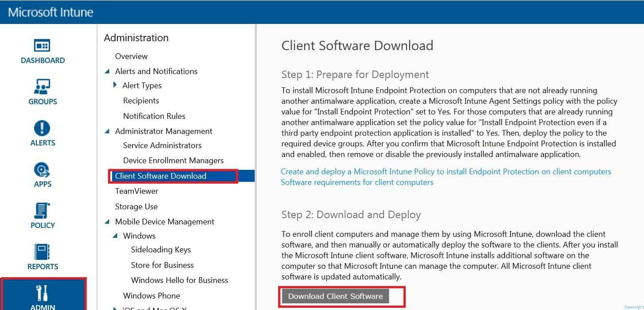644x310 pixels.
Task: Select Alert Types tree item
Action: pyautogui.click(x=142, y=86)
